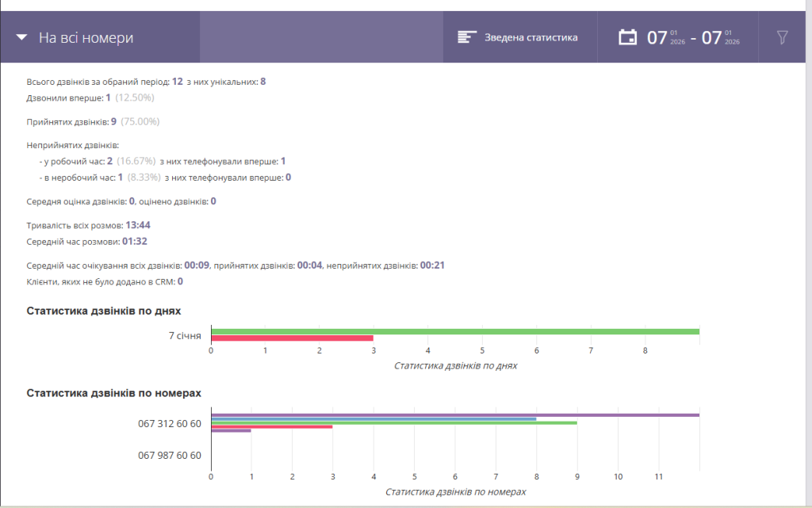The width and height of the screenshot is (812, 508).
Task: Select the 067 312 60 60 number label
Action: point(170,424)
